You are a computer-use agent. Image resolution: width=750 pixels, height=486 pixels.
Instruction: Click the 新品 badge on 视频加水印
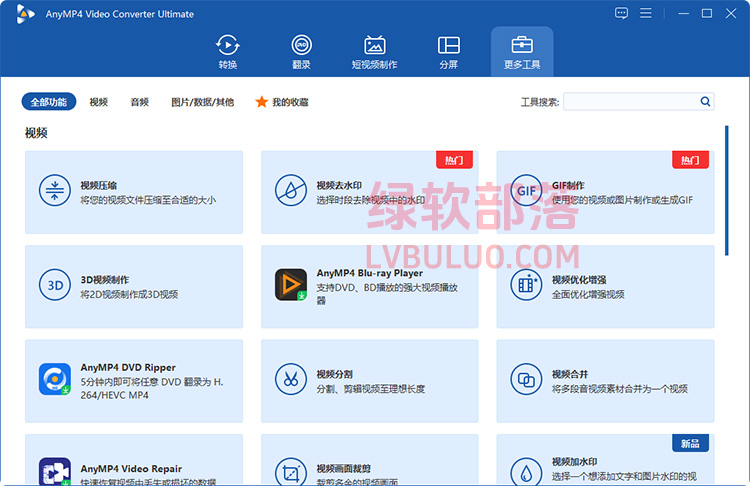(x=690, y=443)
